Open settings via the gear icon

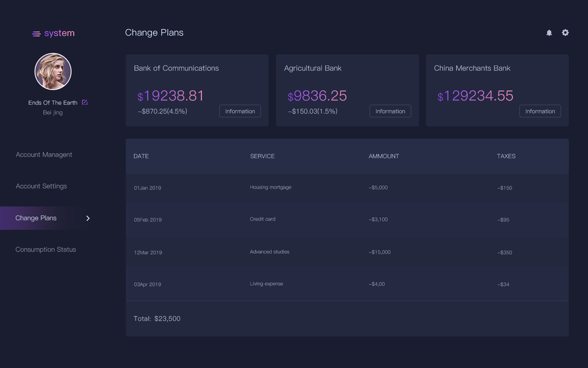tap(565, 33)
